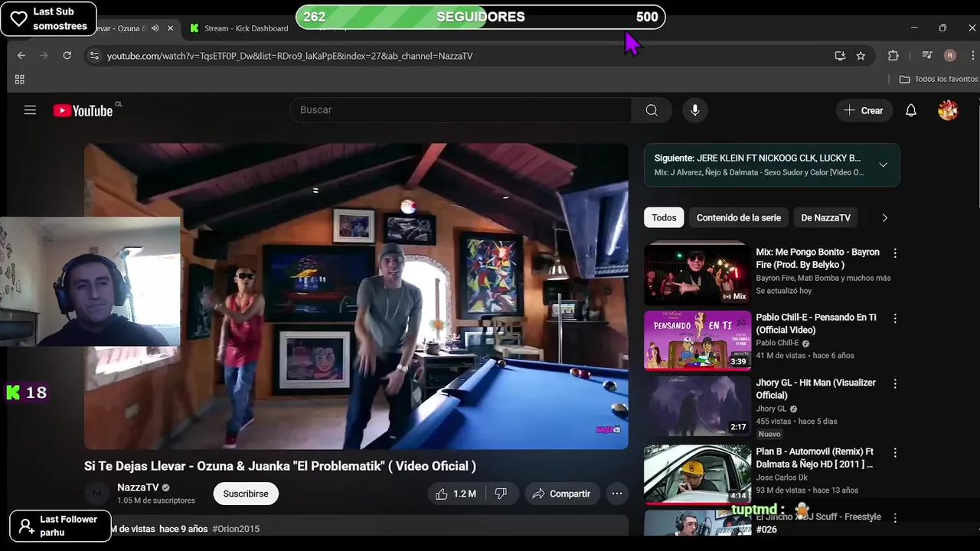Open Jhory GL Hit Man thumbnail
The image size is (980, 551).
tap(697, 406)
